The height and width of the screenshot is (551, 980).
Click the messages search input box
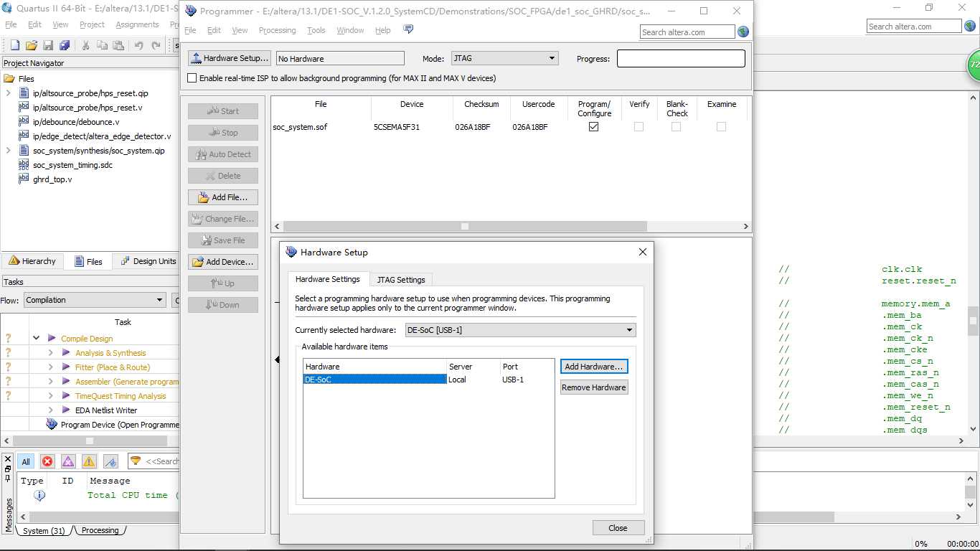point(161,461)
